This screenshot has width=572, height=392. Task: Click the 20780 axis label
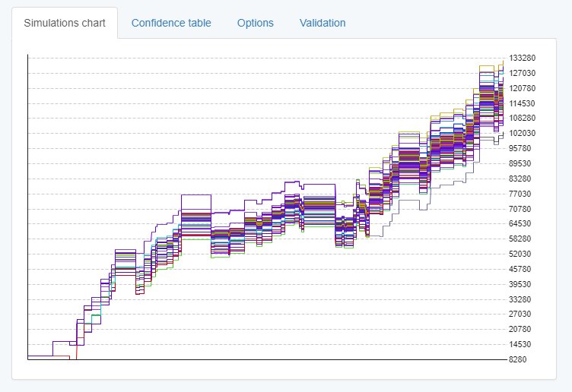click(x=520, y=330)
